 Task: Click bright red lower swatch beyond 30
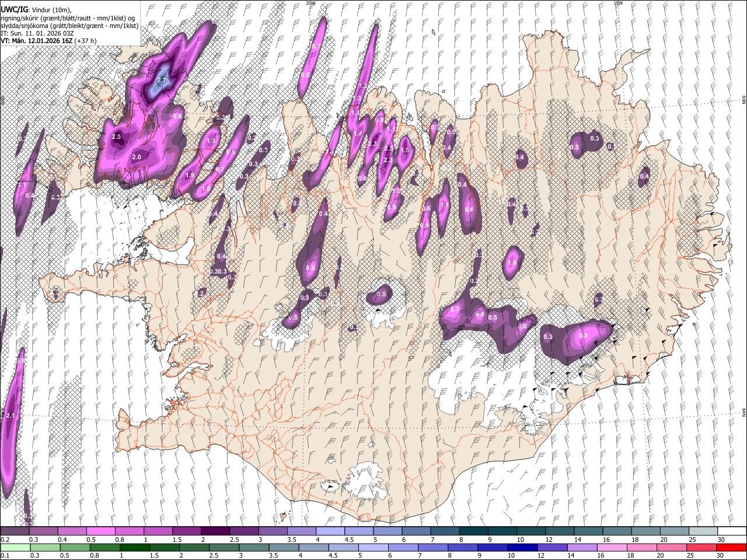(x=731, y=547)
